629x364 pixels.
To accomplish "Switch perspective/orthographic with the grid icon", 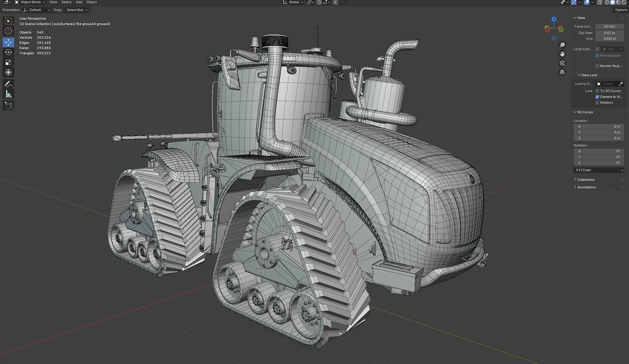I will 562,72.
